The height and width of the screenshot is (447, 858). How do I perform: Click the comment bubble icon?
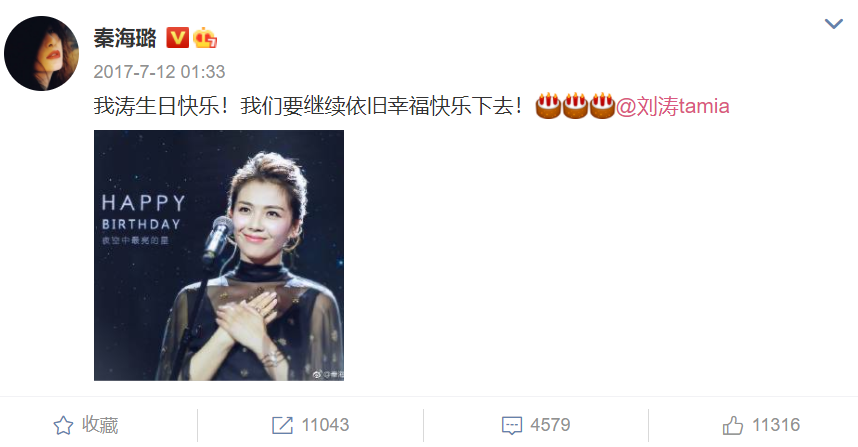512,425
